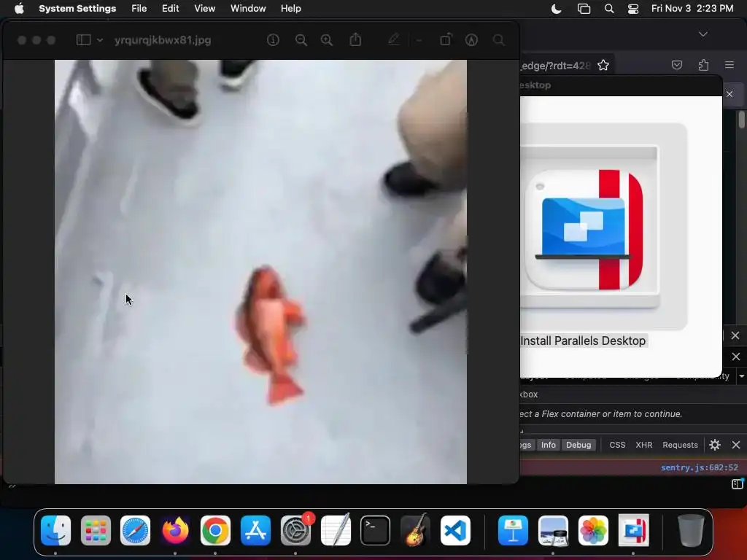Image resolution: width=747 pixels, height=560 pixels.
Task: Open the Edit menu
Action: click(170, 9)
